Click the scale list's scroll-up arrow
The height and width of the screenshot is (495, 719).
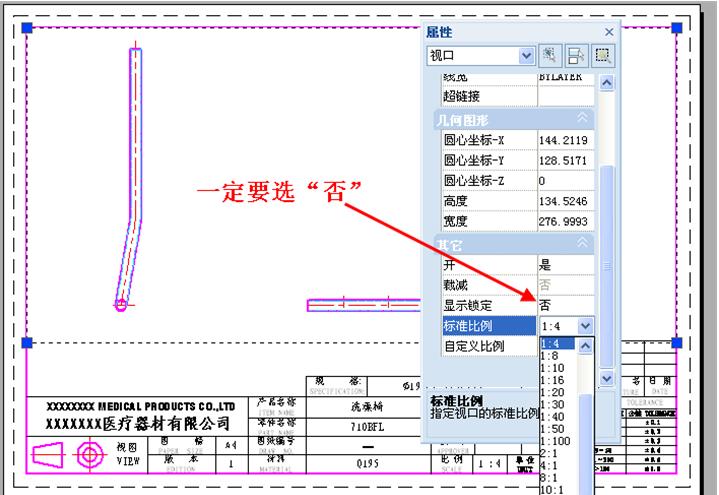coord(585,345)
